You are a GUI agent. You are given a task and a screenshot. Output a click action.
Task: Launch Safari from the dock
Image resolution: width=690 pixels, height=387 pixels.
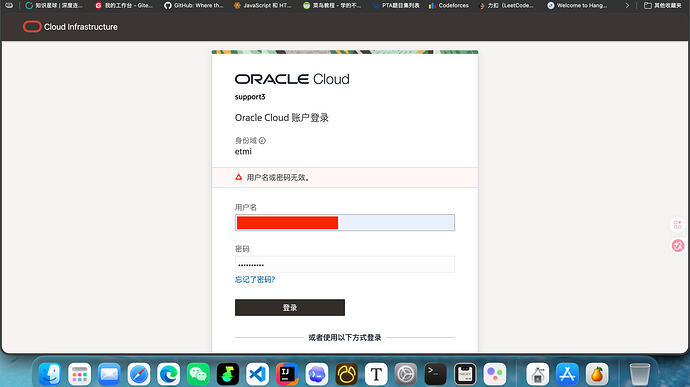[x=139, y=374]
